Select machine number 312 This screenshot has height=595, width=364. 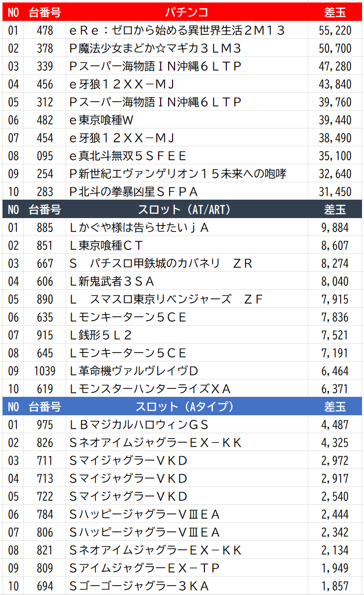click(x=45, y=102)
